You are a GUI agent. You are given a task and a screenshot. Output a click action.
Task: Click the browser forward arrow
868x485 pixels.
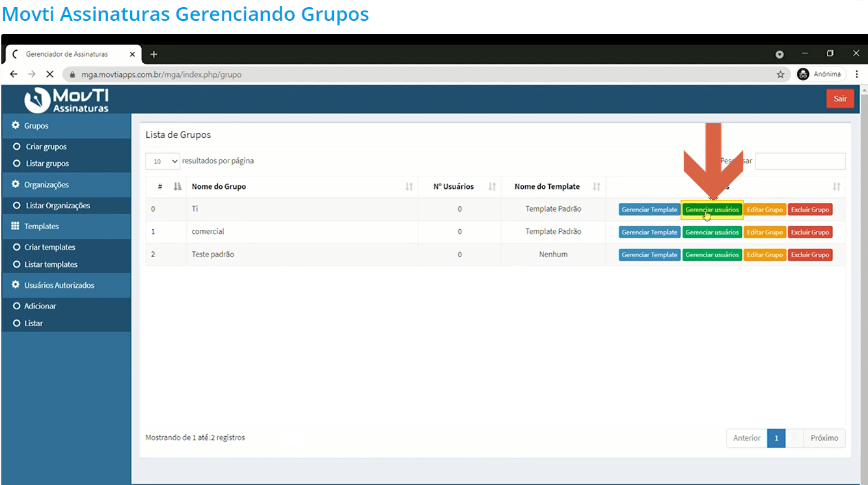point(31,74)
